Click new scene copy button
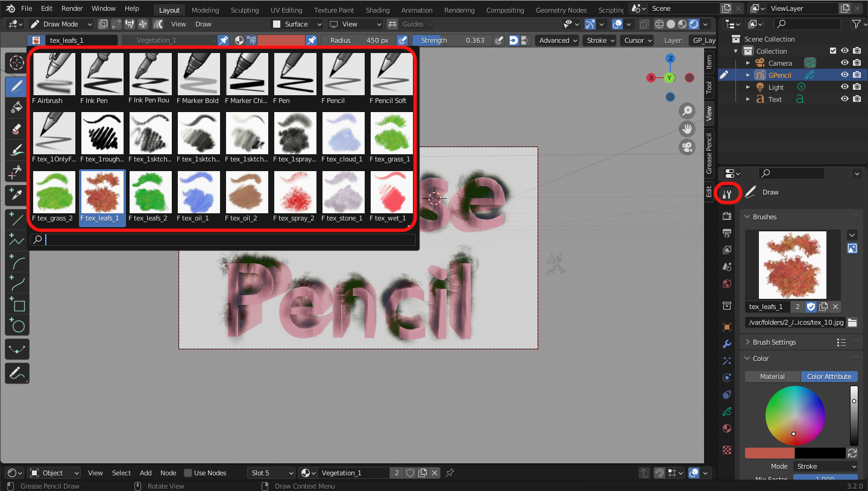868x491 pixels. [726, 8]
